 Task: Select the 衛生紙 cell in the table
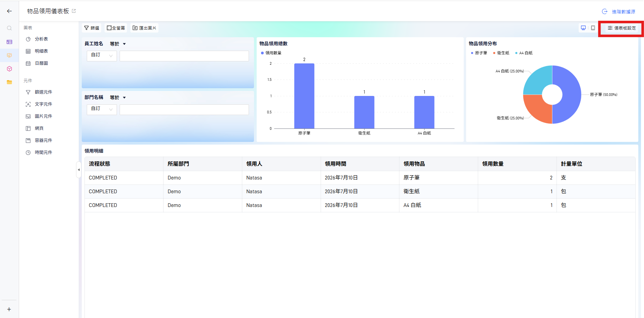click(x=439, y=192)
